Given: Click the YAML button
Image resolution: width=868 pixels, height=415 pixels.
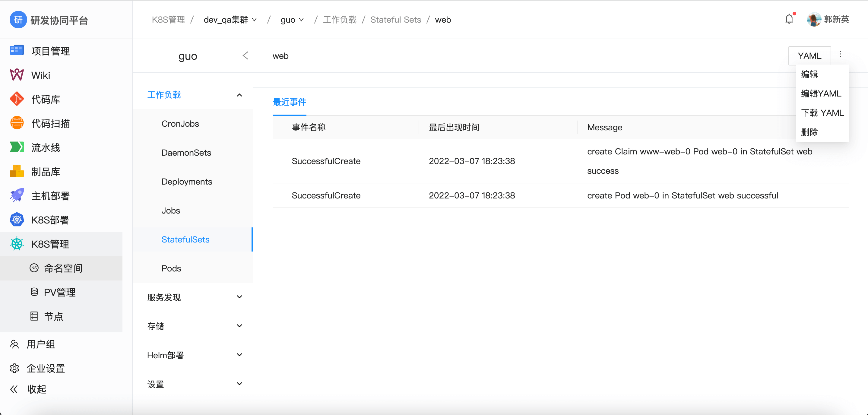Looking at the screenshot, I should (x=809, y=56).
